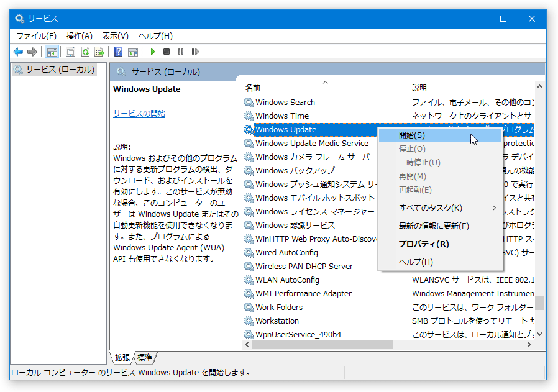The image size is (558, 392).
Task: Select the Windows モバイル ホットスポット row
Action: point(310,198)
